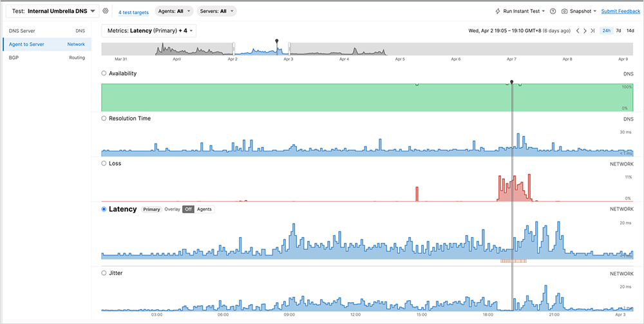Turn Latency overlay Off
This screenshot has width=644, height=324.
(188, 209)
